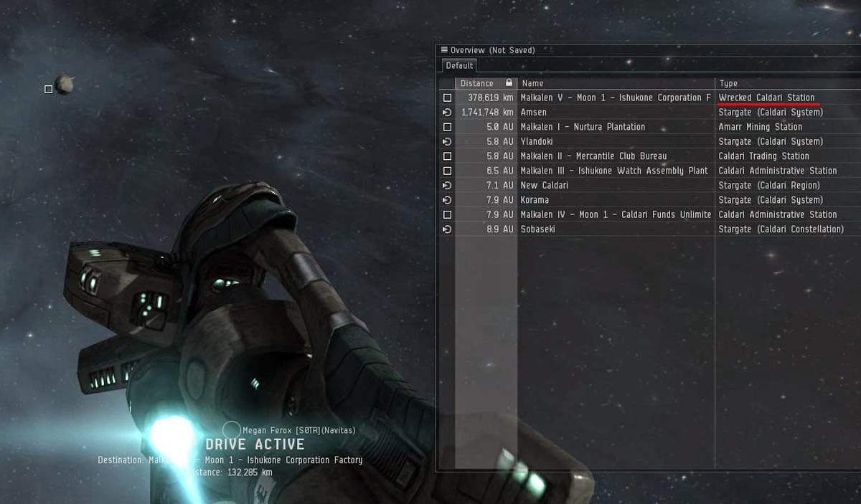Click the 'Overview (Not Saved)' window title
This screenshot has height=504, width=861.
point(492,50)
